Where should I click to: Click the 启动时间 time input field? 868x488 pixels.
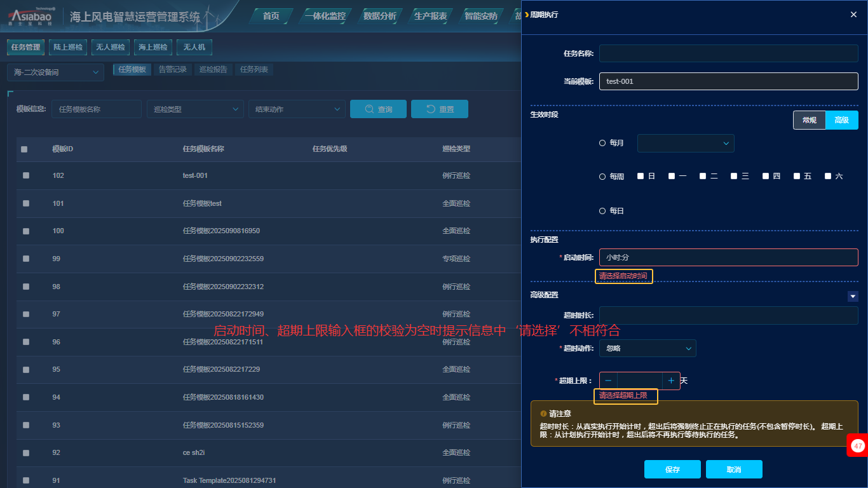point(728,257)
